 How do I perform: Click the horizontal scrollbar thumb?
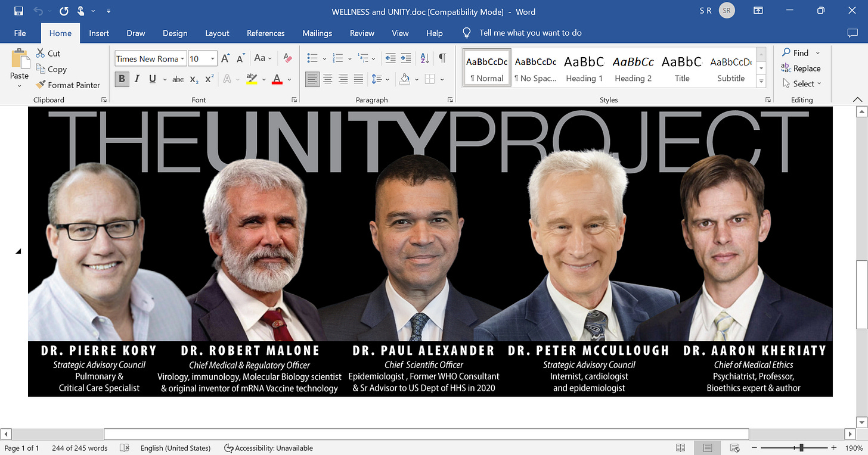coord(426,434)
